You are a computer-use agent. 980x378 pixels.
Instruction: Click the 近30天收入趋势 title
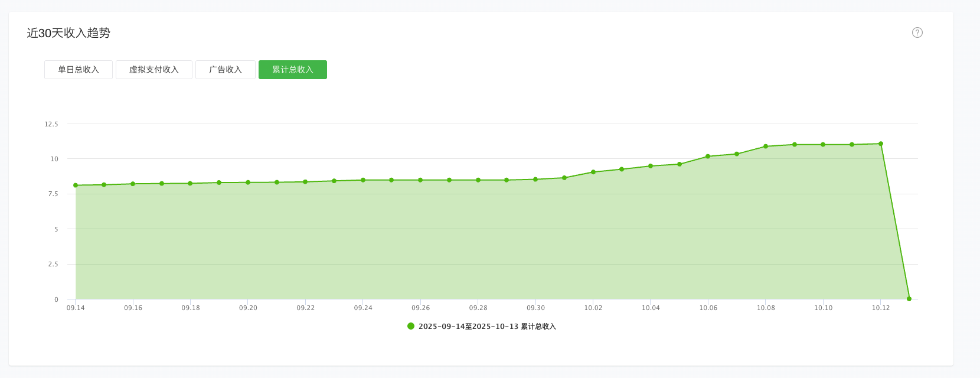click(x=68, y=33)
